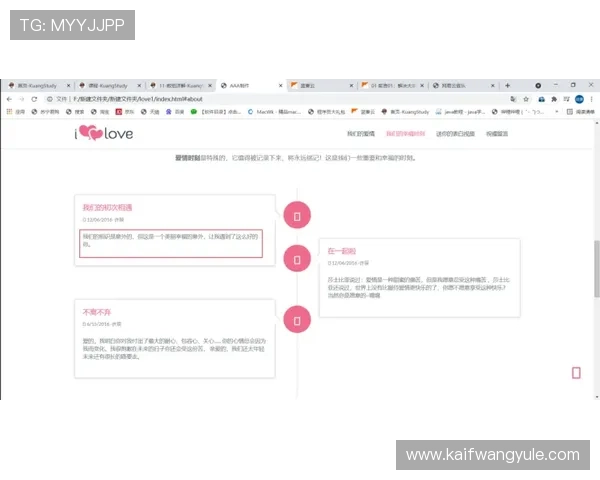This screenshot has width=600, height=480.
Task: Click the red-outlined paragraph in first card
Action: pos(171,243)
